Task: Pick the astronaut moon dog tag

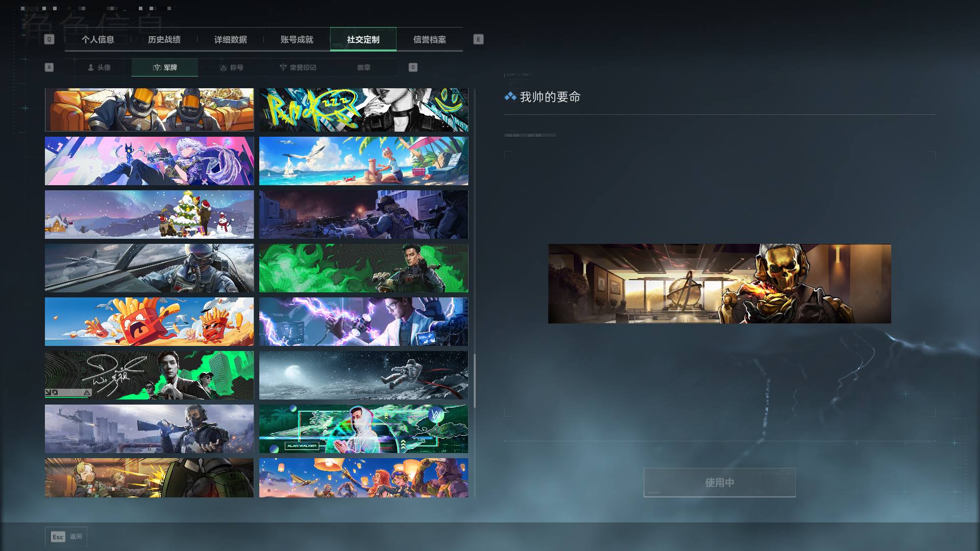Action: click(363, 375)
